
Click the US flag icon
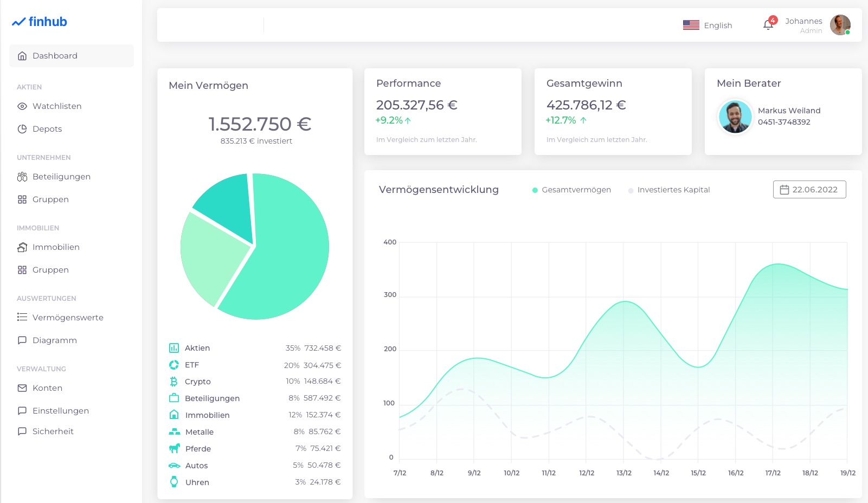691,25
